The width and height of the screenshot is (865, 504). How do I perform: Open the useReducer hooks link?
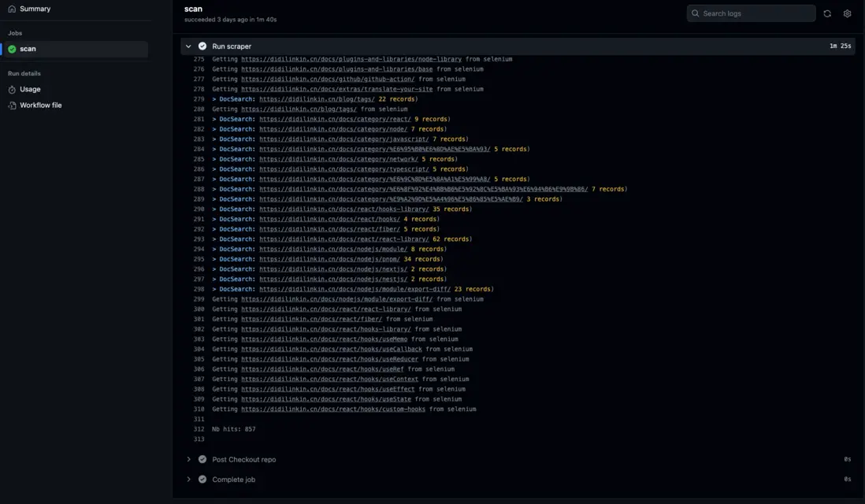[x=329, y=359]
